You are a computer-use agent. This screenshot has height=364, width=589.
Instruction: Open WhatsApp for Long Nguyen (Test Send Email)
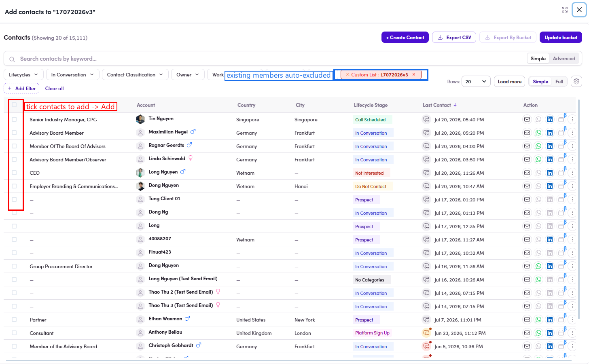[x=538, y=279]
